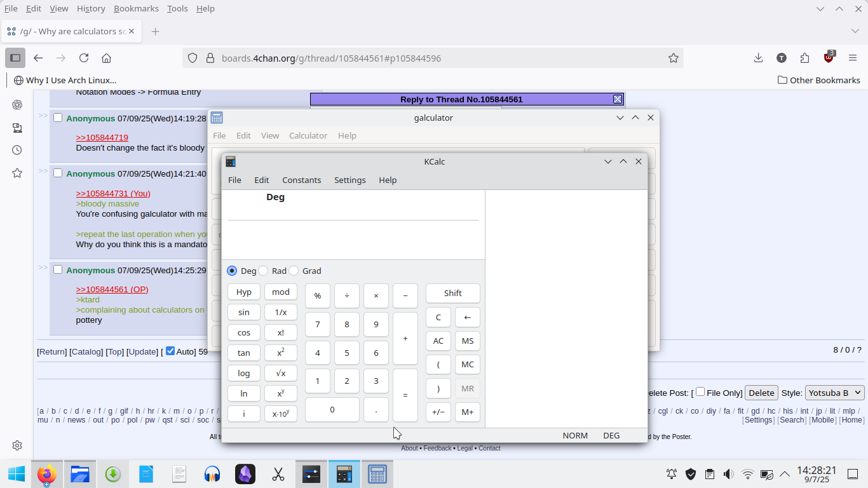Open Firefox Bookmarks menu
The image size is (868, 488).
point(136,8)
